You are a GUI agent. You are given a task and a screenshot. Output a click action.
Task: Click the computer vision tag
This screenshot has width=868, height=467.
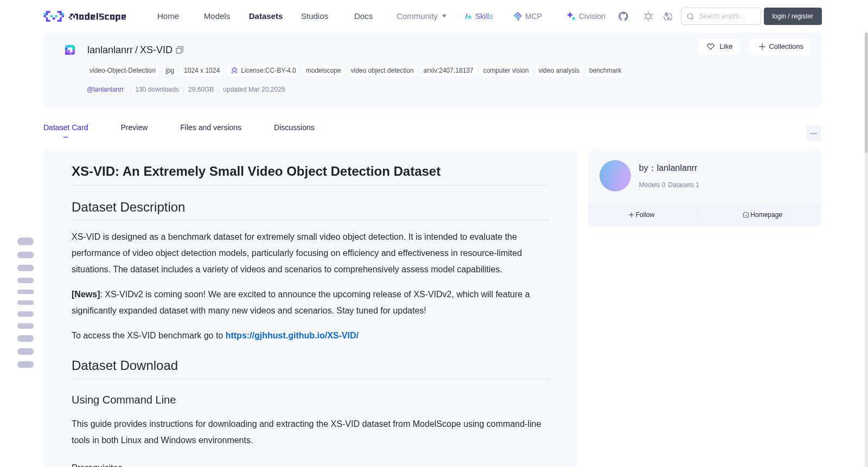pos(506,71)
